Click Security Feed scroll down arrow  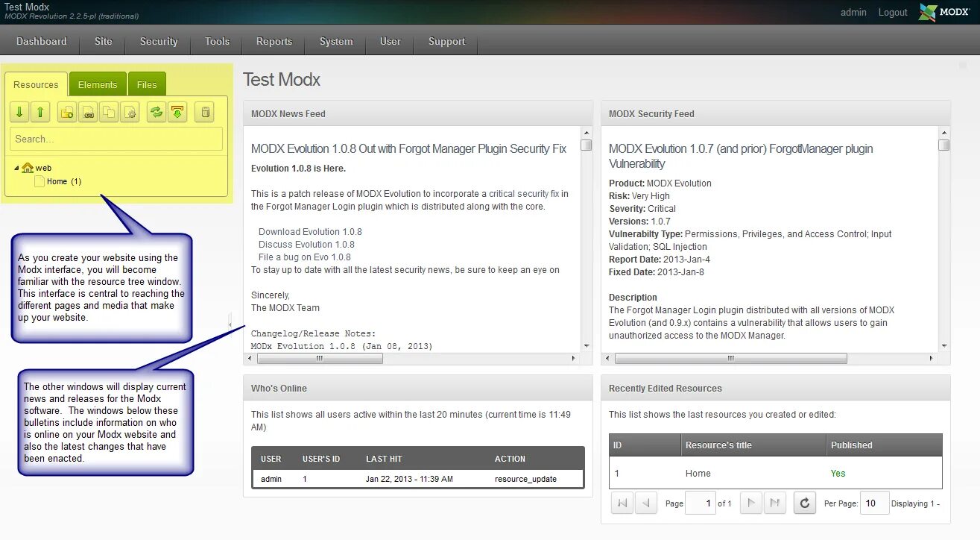click(944, 346)
